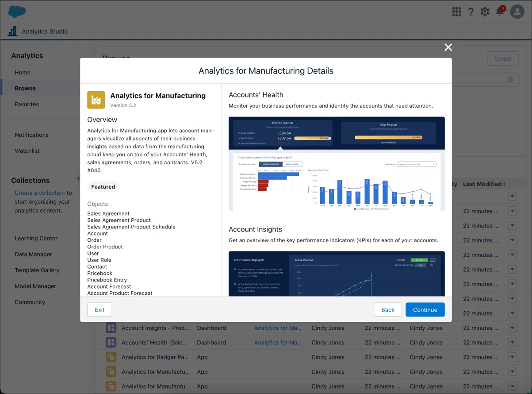
Task: Click Sales Agreement Product Schedule in Objects
Action: [x=131, y=227]
